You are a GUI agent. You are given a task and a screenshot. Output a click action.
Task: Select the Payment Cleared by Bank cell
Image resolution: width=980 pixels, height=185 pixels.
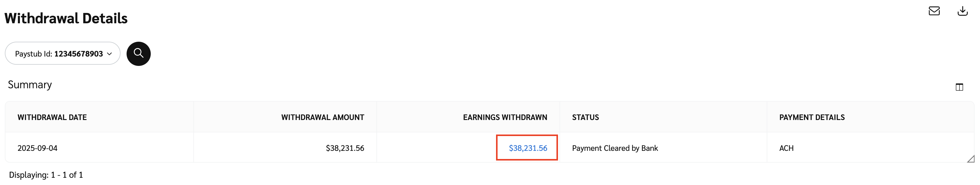tap(614, 148)
